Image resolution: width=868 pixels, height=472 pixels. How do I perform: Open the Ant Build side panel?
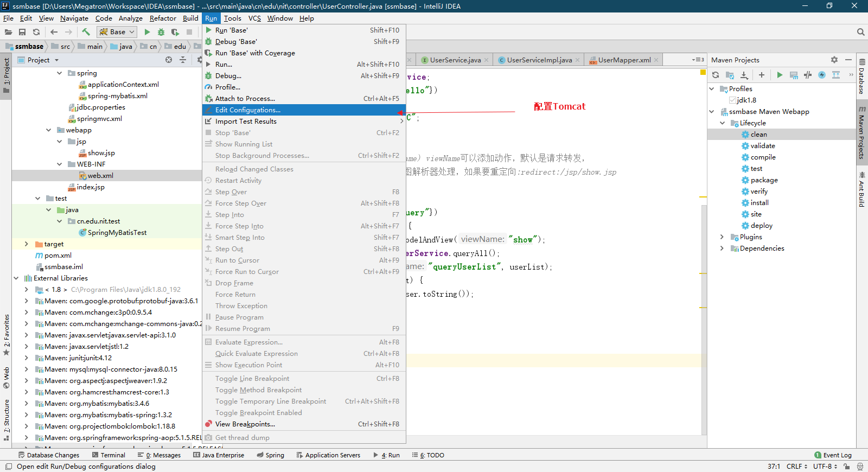point(862,189)
